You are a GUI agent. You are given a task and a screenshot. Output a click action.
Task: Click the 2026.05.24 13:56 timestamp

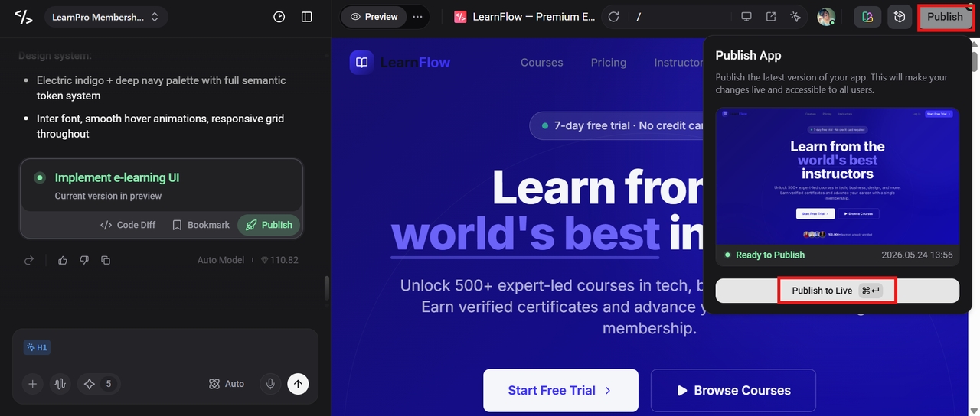coord(916,255)
